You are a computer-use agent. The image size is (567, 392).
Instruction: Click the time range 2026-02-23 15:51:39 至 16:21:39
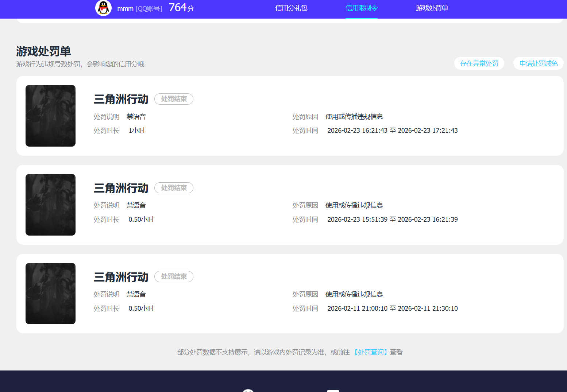(393, 220)
